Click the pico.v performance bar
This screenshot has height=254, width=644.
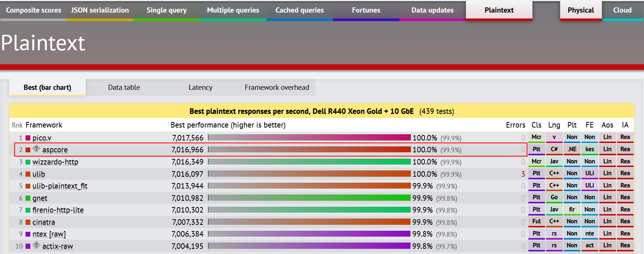pyautogui.click(x=309, y=138)
